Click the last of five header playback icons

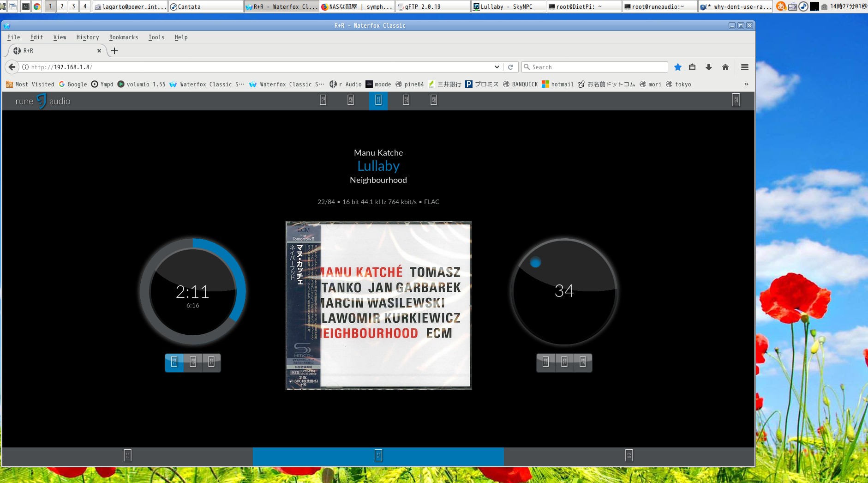(x=434, y=100)
